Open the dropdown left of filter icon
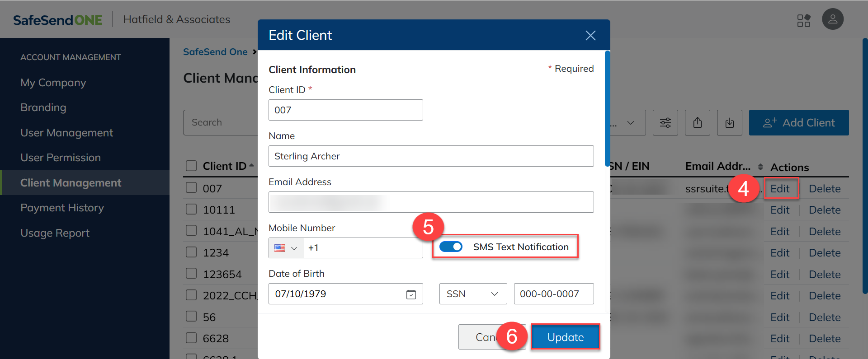 (628, 123)
